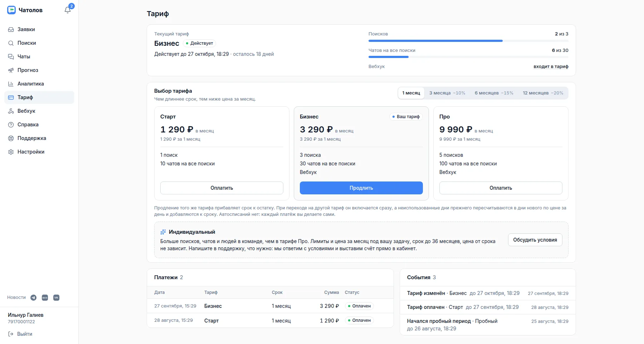Open notifications bell with badge
Screen dimensions: 644x344
coord(68,10)
